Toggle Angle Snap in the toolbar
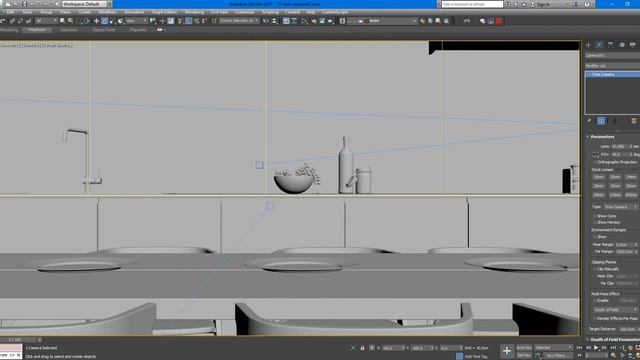The width and height of the screenshot is (640, 360). (x=189, y=20)
